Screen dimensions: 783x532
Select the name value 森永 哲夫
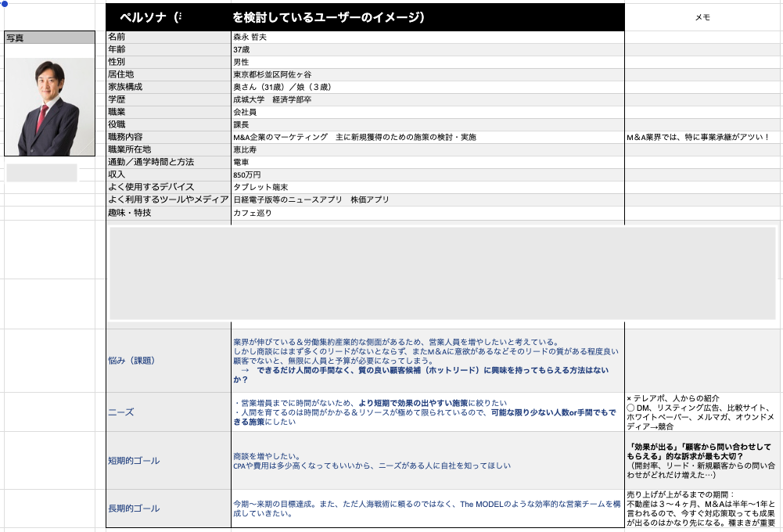[x=427, y=37]
